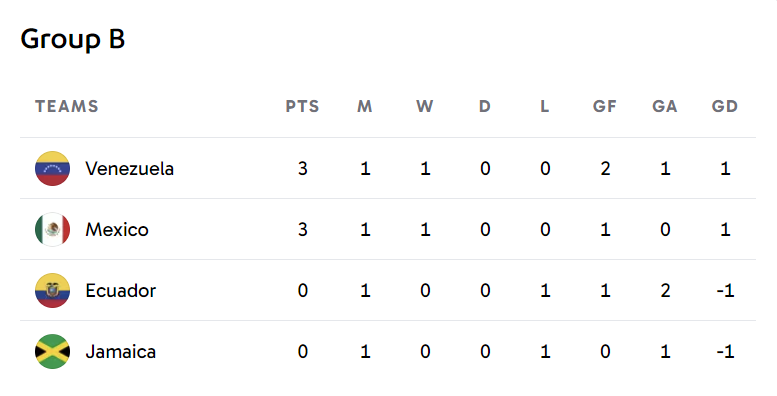Open the Ecuador team name

pos(120,290)
